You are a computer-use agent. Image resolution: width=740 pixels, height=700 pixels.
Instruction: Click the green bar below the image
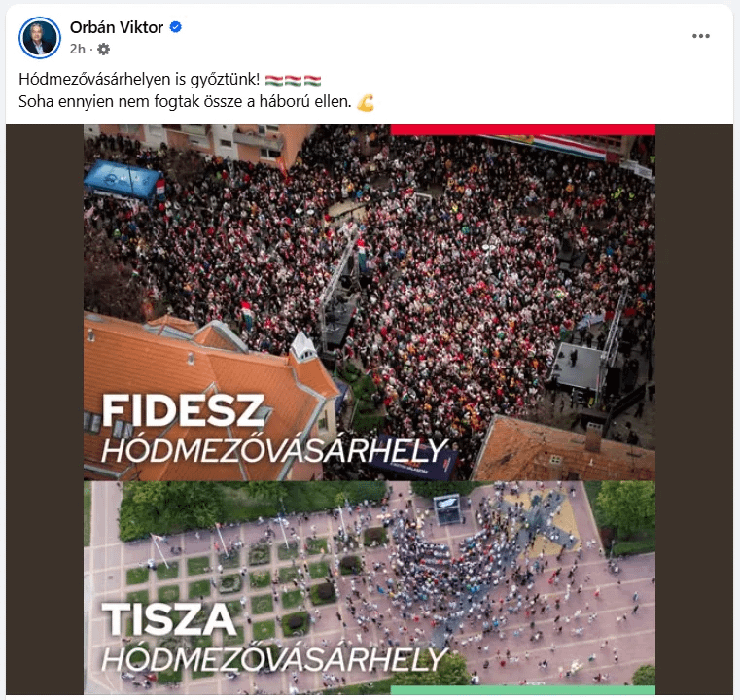coord(523,690)
